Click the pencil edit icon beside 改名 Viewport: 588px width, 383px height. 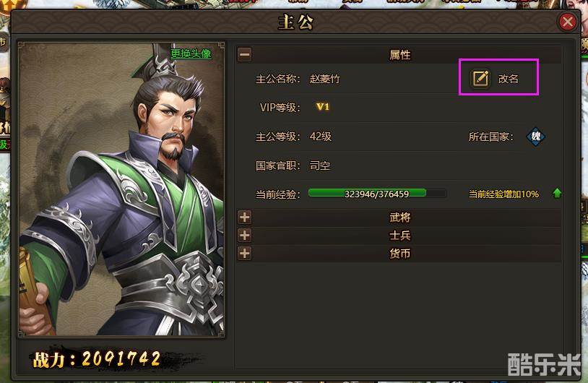click(480, 78)
